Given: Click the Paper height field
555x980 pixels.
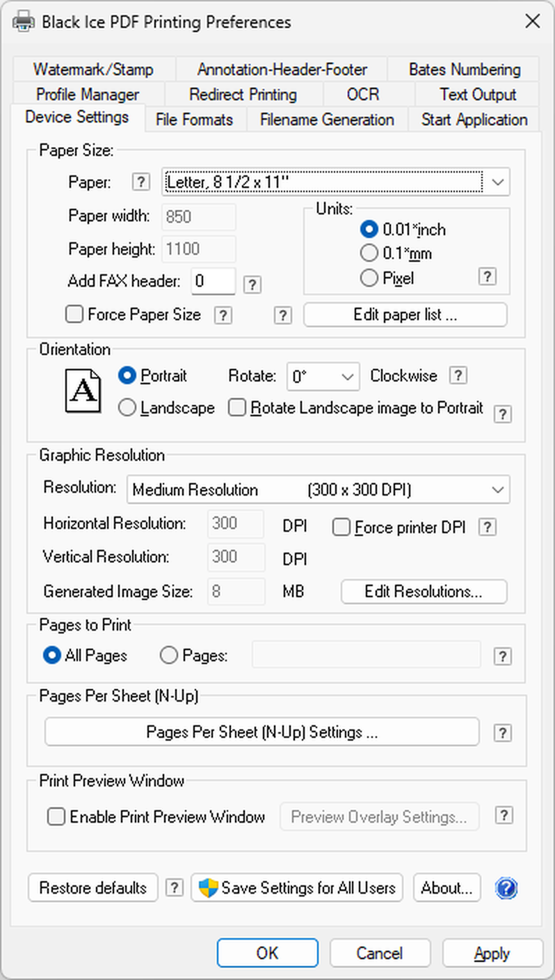Looking at the screenshot, I should (199, 249).
